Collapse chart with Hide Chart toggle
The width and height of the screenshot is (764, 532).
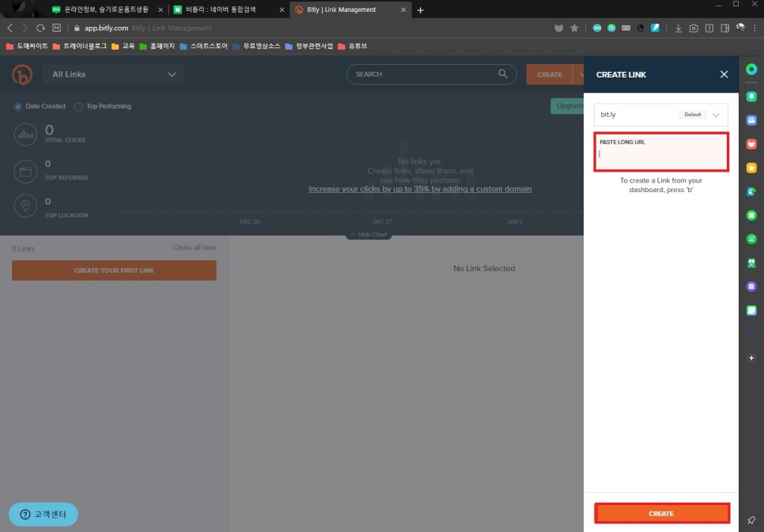369,235
